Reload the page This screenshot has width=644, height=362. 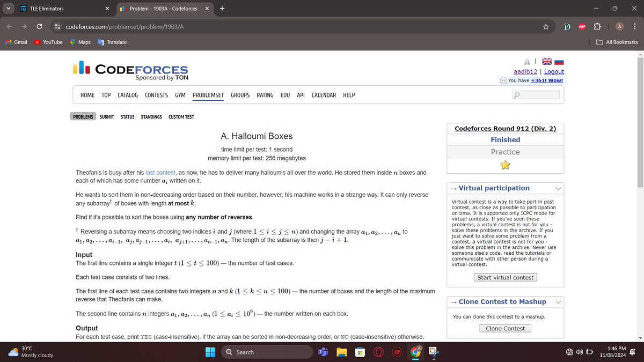pos(39,26)
